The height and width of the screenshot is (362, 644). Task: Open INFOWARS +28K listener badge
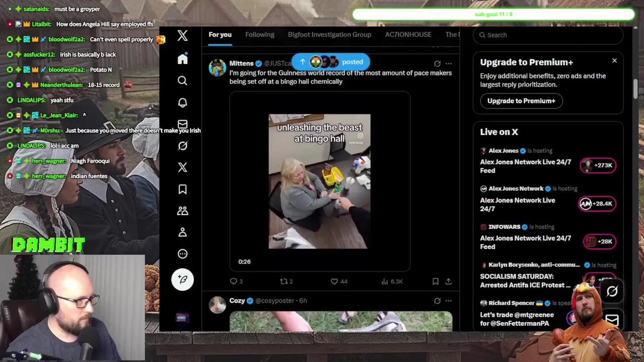click(599, 241)
